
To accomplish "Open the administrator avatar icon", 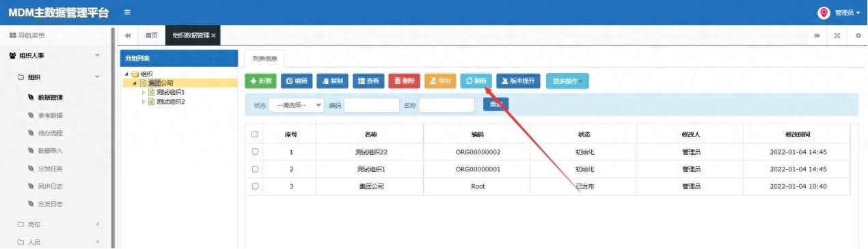I will 824,12.
